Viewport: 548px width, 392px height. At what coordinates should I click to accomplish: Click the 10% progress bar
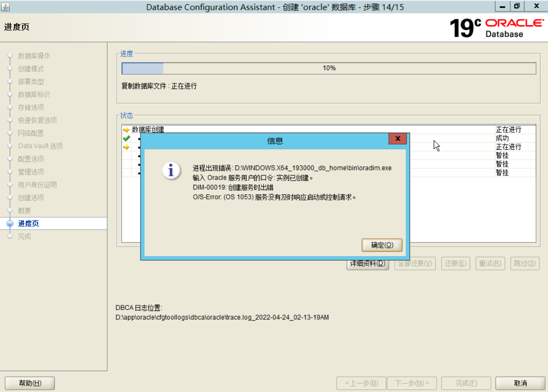coord(328,68)
